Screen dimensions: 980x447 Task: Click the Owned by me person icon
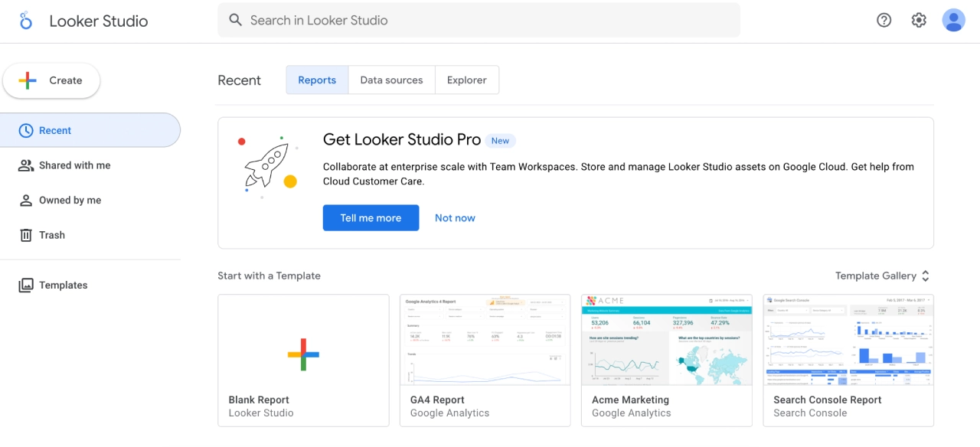click(x=26, y=200)
